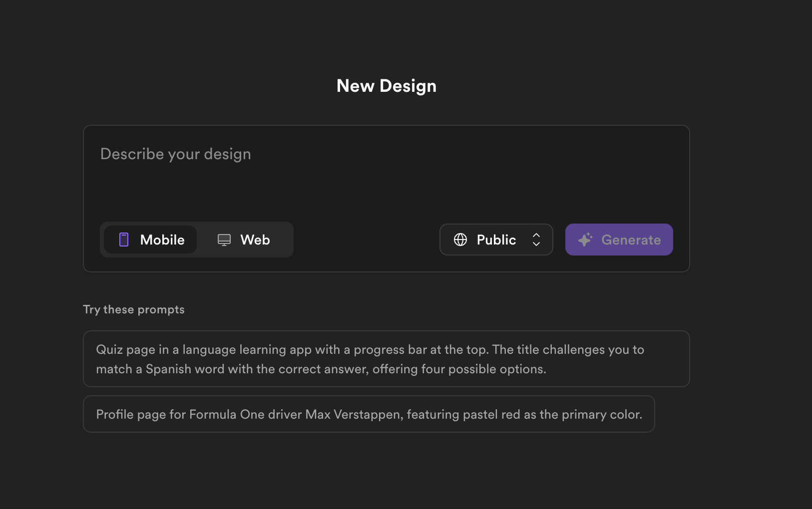The width and height of the screenshot is (812, 509).
Task: Switch the platform to Web
Action: coord(244,240)
